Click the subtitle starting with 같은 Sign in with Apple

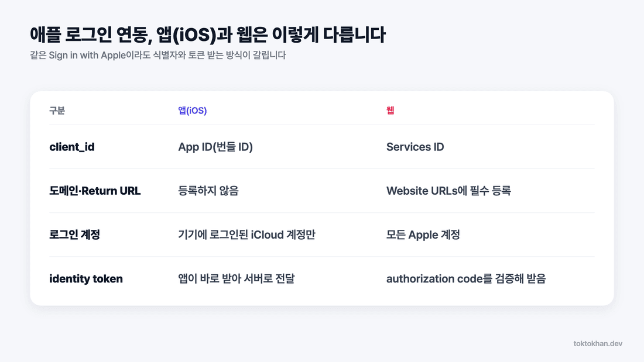pyautogui.click(x=157, y=55)
